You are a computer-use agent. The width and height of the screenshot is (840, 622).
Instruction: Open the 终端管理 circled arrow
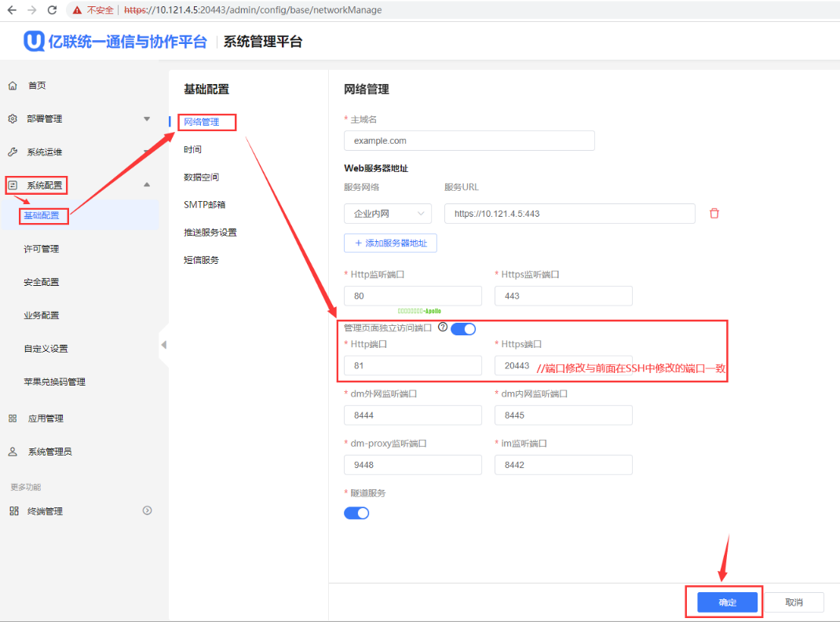pyautogui.click(x=147, y=510)
